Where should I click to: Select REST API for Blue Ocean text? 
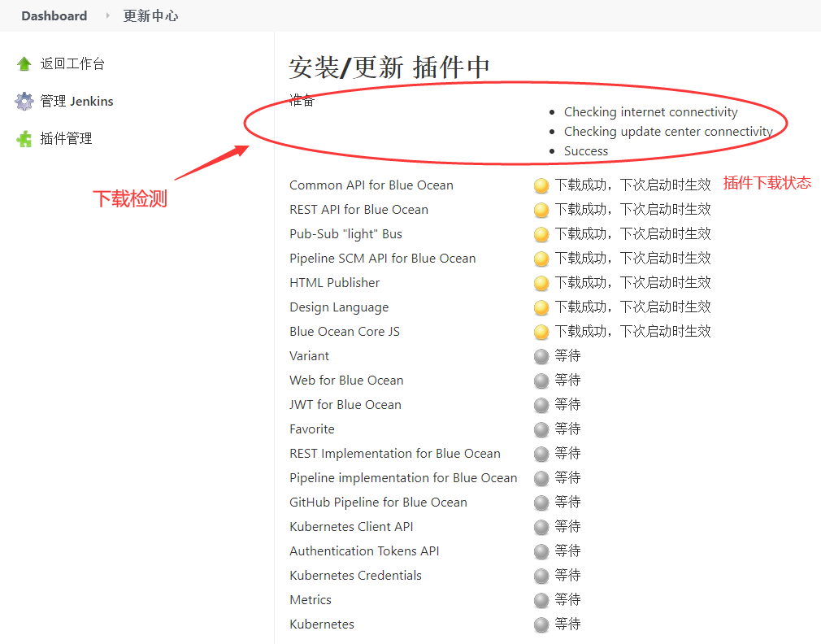pyautogui.click(x=358, y=210)
